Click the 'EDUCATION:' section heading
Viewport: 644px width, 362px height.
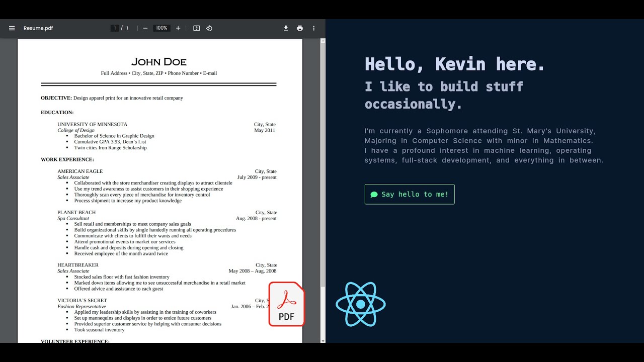(x=57, y=113)
